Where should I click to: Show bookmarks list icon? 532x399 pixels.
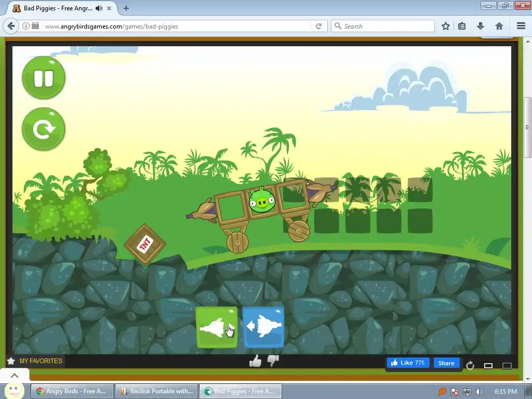click(462, 26)
